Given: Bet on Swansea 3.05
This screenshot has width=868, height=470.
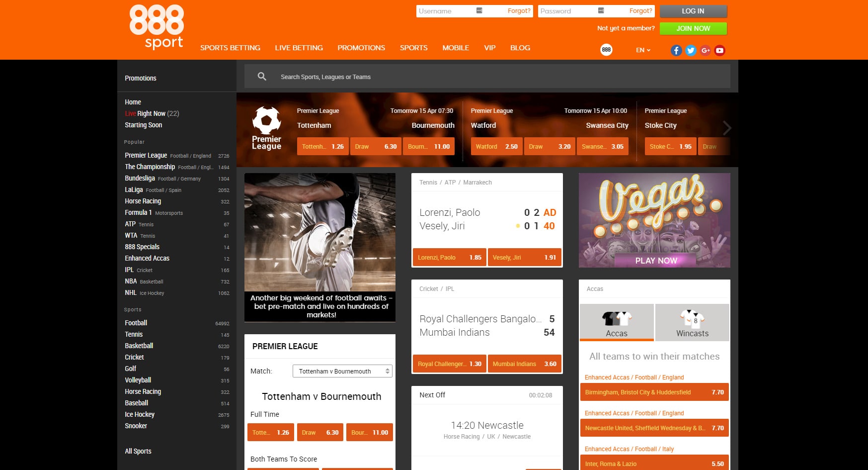Looking at the screenshot, I should tap(602, 146).
